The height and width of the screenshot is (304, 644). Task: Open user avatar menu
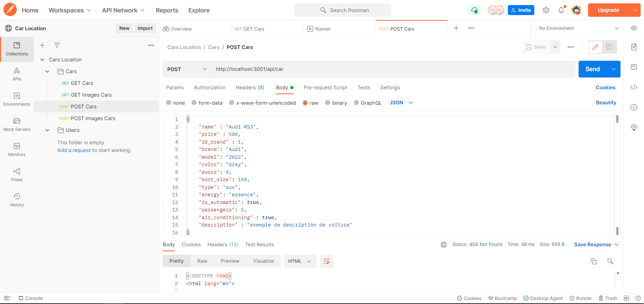576,10
